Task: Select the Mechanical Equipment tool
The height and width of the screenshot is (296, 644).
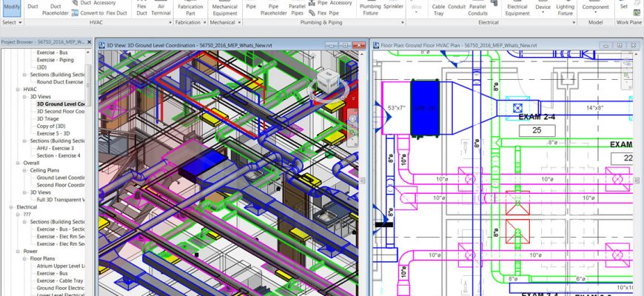Action: (x=224, y=9)
